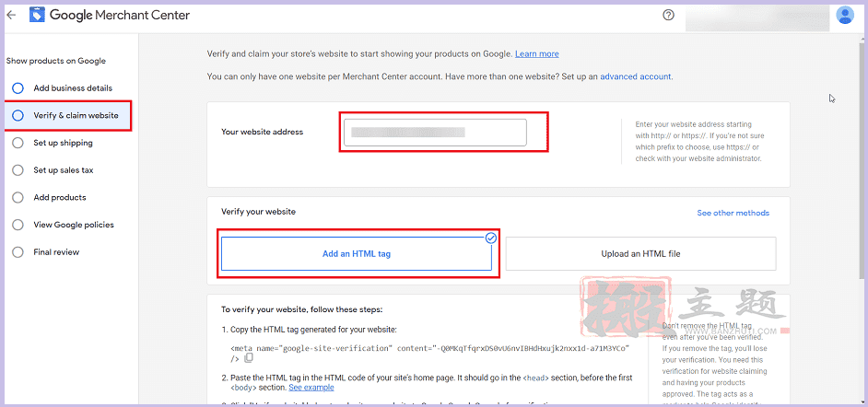Select the Set up sales tax step circle
This screenshot has width=868, height=407.
18,170
